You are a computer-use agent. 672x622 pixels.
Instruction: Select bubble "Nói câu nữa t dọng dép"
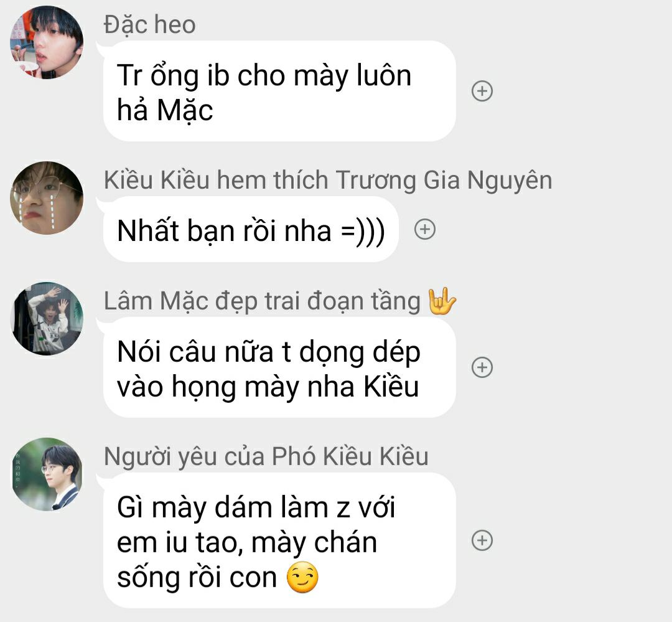[x=279, y=367]
